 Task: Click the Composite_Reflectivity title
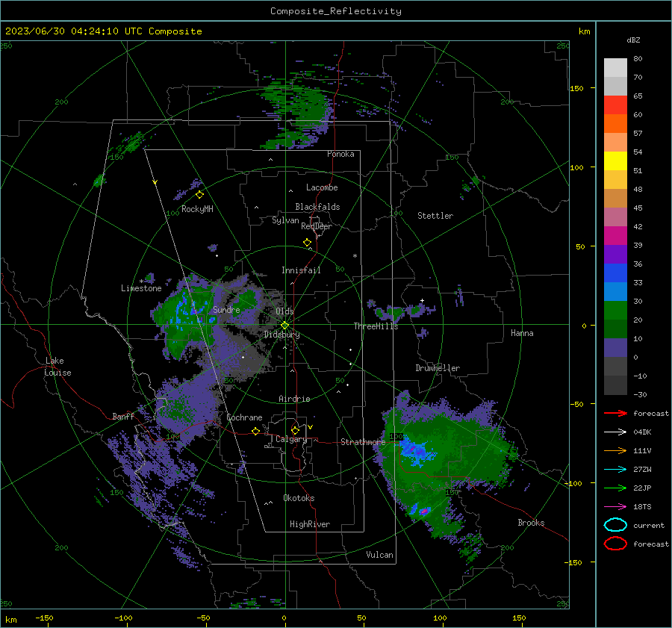tap(336, 11)
